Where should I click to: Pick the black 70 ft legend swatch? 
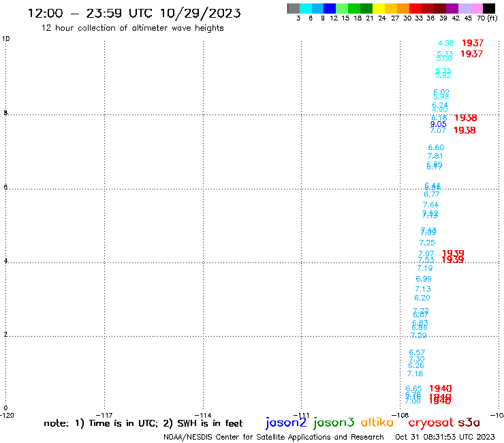point(489,8)
